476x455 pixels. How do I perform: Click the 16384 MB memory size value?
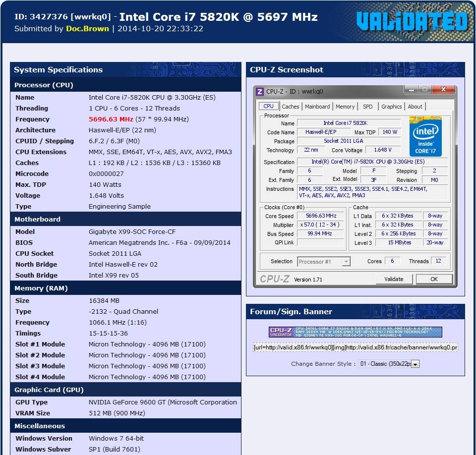pyautogui.click(x=104, y=301)
